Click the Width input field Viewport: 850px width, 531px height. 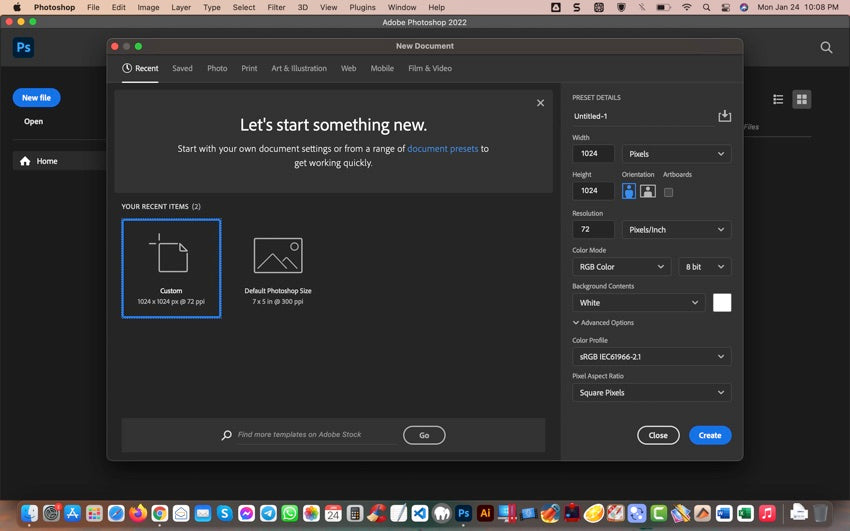click(x=593, y=154)
